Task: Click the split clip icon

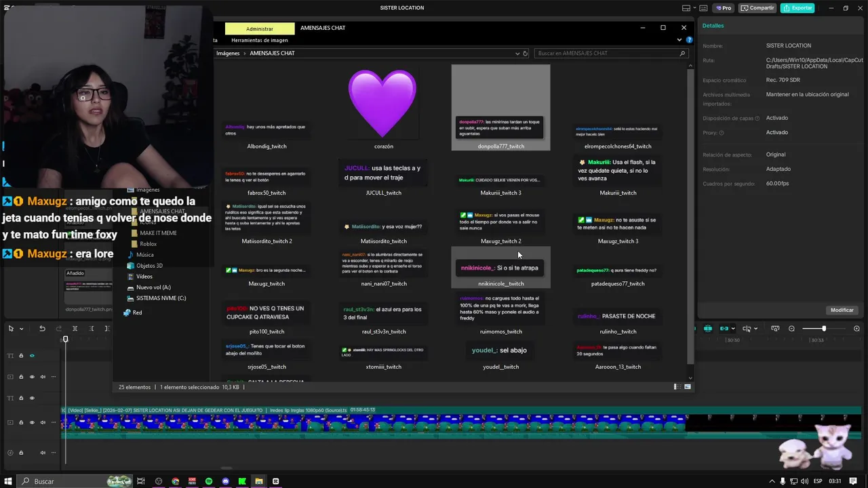Action: tap(75, 329)
